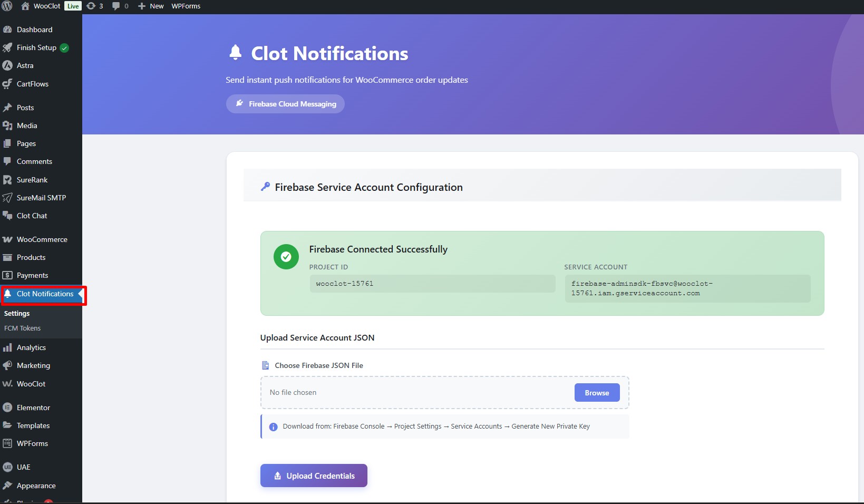Screen dimensions: 864x504
Task: Click the WordPress logo in the admin bar
Action: point(7,6)
